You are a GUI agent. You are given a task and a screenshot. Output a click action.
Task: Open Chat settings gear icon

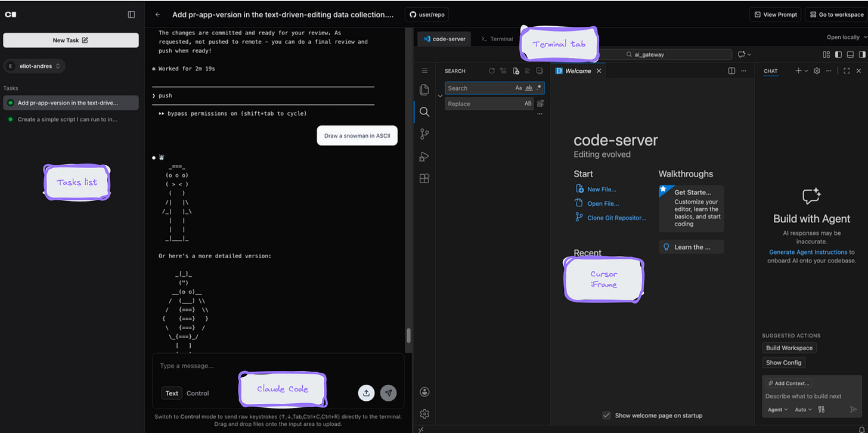817,71
